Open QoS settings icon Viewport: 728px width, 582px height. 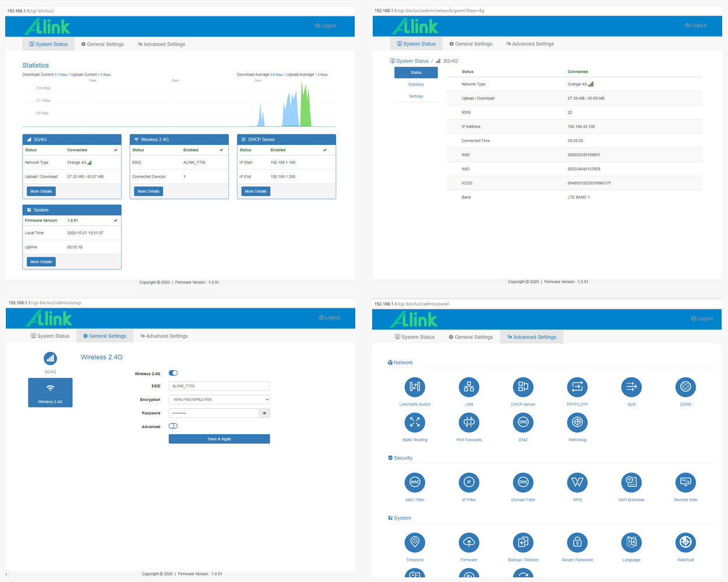point(631,387)
